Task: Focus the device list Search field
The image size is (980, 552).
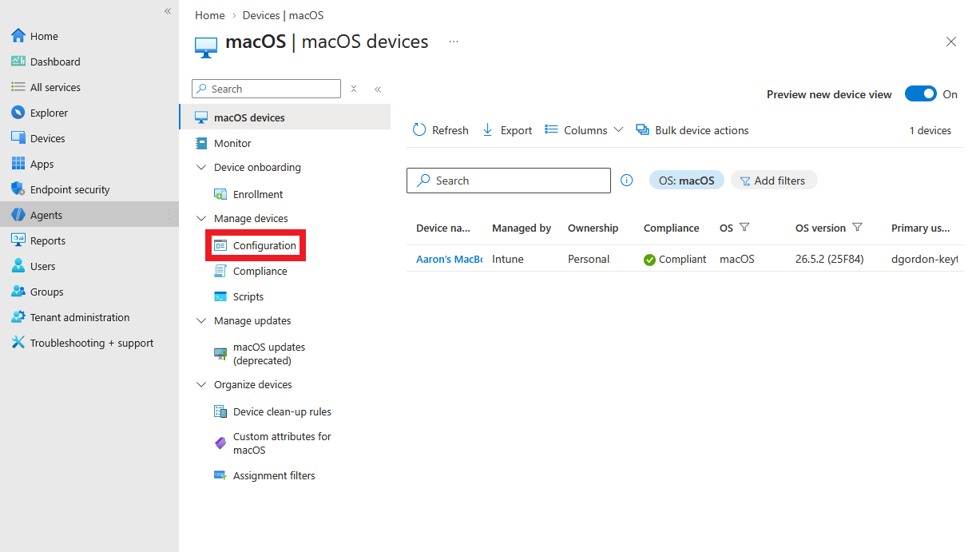Action: tap(509, 181)
